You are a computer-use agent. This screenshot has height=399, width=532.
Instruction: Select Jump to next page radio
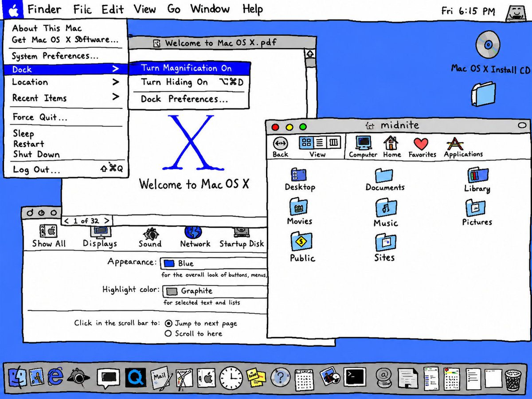168,323
